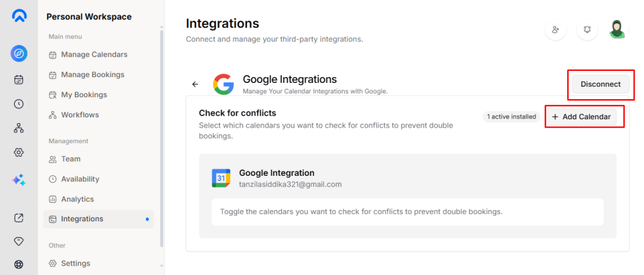Select My Bookings menu item
The image size is (644, 275).
tap(84, 95)
